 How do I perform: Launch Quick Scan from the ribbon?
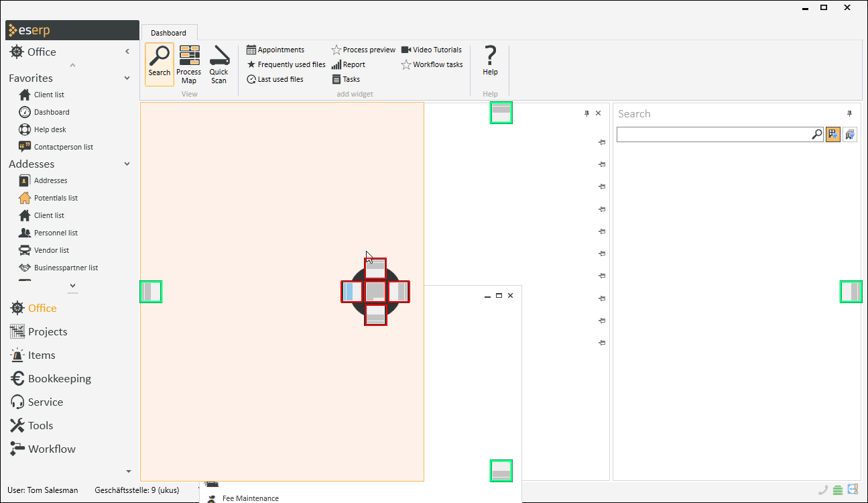(x=219, y=64)
